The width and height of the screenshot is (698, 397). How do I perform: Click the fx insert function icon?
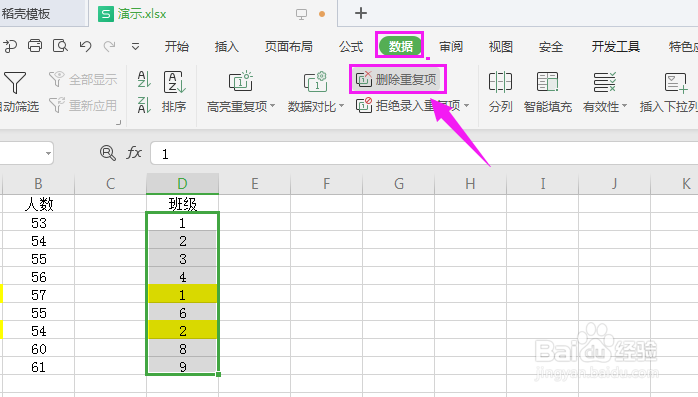(x=134, y=153)
